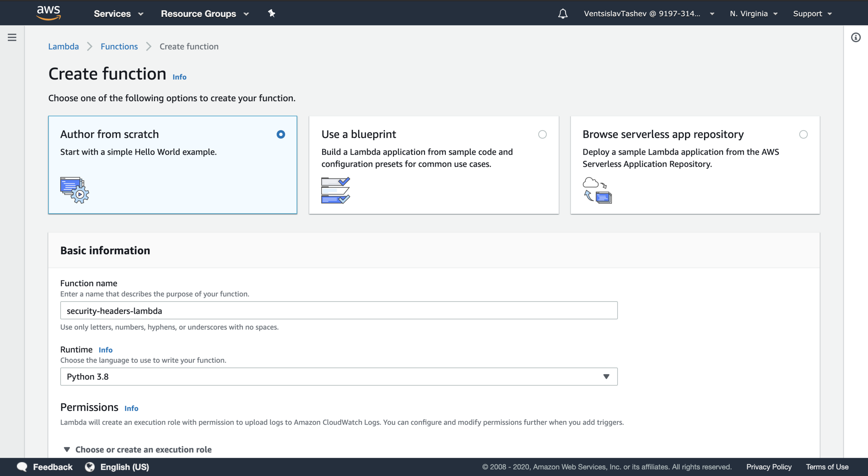Open the notifications bell
The image size is (868, 476).
(563, 14)
